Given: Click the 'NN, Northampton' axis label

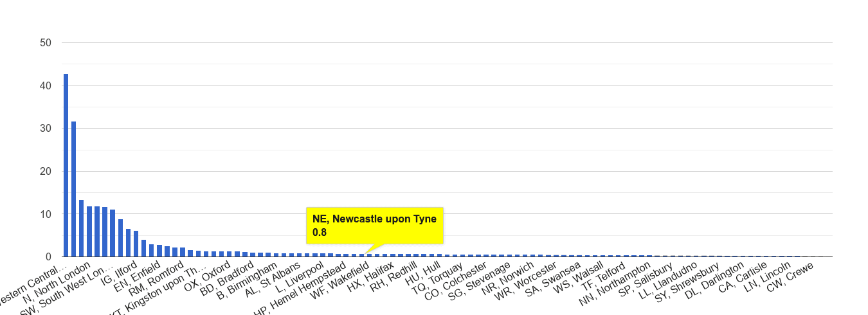Looking at the screenshot, I should (x=615, y=283).
